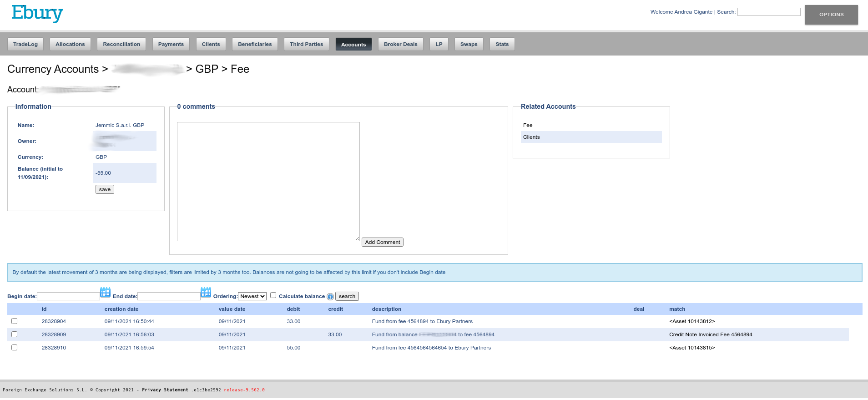
Task: Switch to the Reconciliation tab
Action: tap(121, 44)
